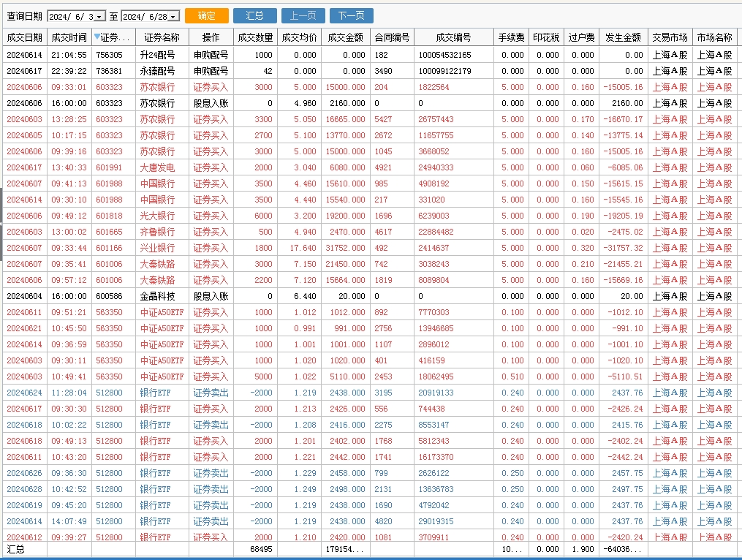Sort by the 发生金额 column header
Image resolution: width=742 pixels, height=560 pixels.
pyautogui.click(x=624, y=37)
